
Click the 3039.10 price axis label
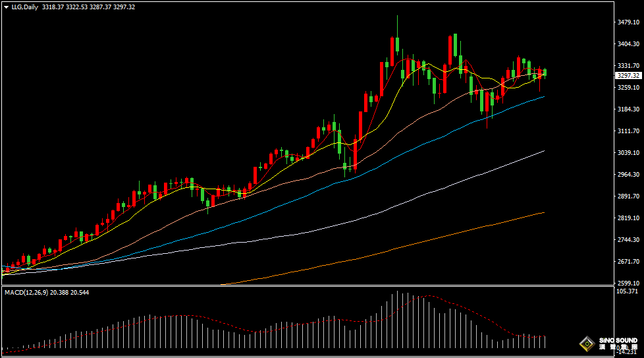pos(628,152)
